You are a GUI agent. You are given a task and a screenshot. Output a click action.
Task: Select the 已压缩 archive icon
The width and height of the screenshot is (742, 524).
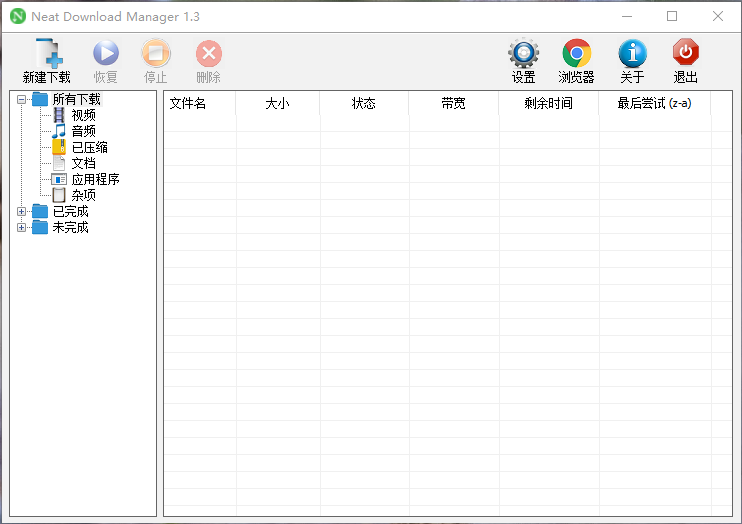point(59,147)
